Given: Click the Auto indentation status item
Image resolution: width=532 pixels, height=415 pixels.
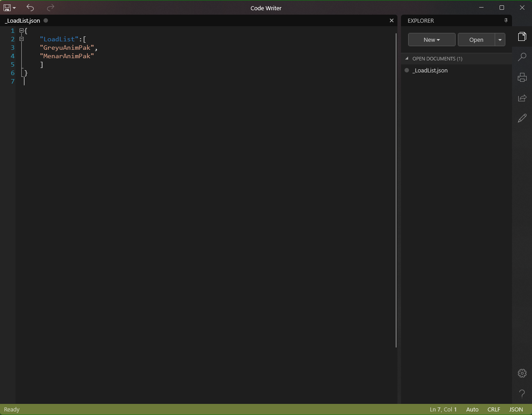Looking at the screenshot, I should 472,409.
